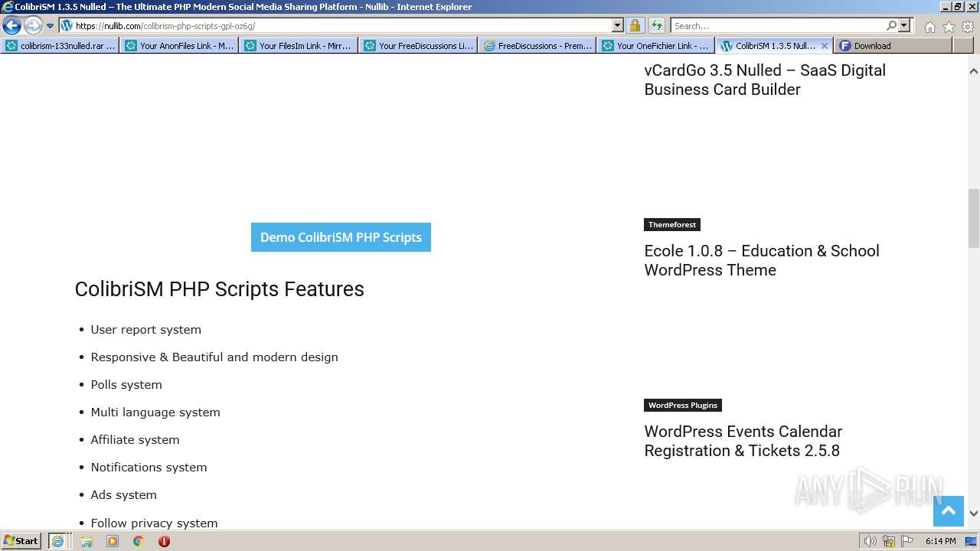
Task: Click the 'Multi language system' list item
Action: click(155, 412)
